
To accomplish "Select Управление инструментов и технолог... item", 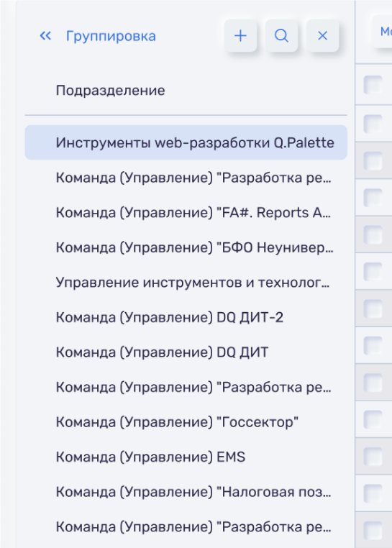I will 186,283.
